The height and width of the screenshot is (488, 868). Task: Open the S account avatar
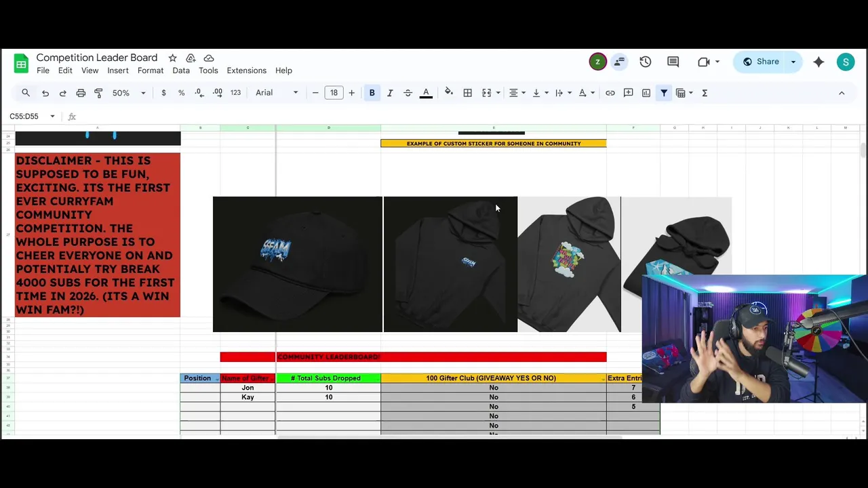[846, 62]
